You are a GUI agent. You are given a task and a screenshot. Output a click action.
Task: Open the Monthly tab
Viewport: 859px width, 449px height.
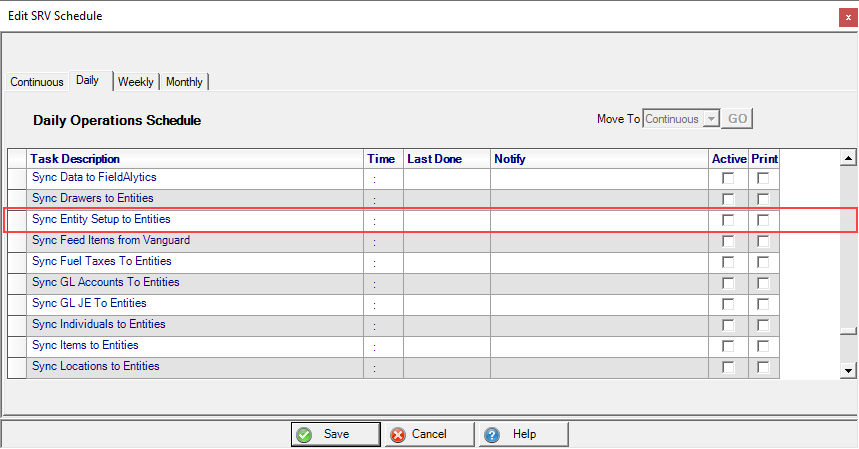point(184,82)
